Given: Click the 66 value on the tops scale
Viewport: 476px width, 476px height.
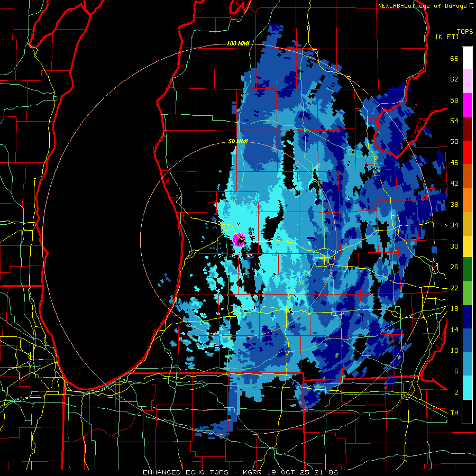Looking at the screenshot, I should click(454, 59).
